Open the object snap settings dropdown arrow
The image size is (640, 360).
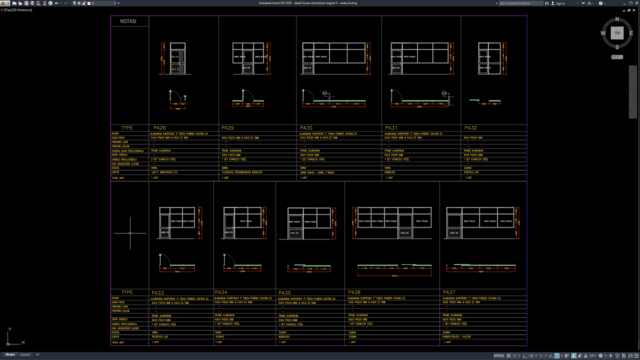(x=562, y=356)
